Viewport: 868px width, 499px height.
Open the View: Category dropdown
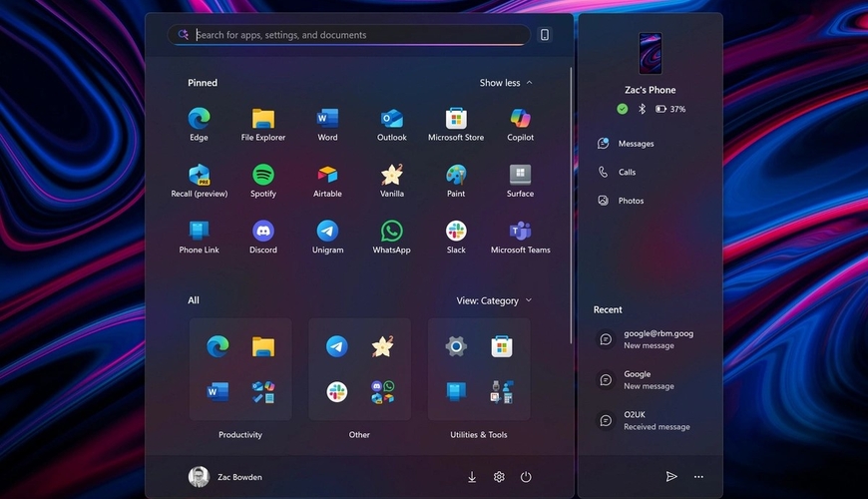[494, 300]
